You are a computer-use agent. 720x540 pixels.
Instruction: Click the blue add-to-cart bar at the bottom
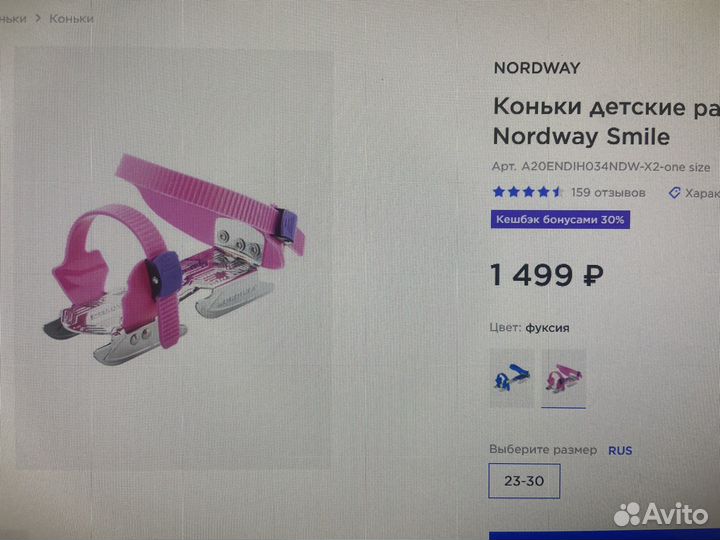[604, 536]
